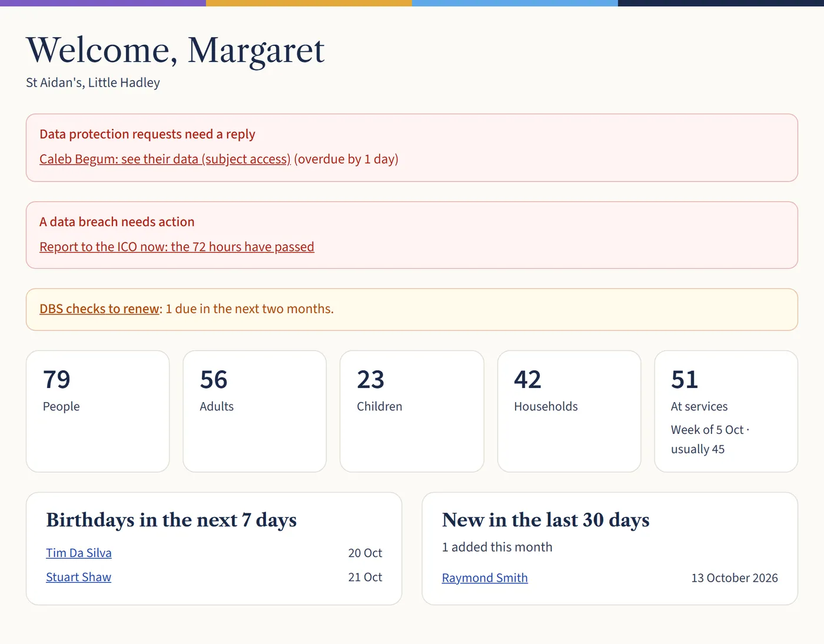Click the '21 Oct' birthday date
Screen dimensions: 824x644
click(365, 577)
